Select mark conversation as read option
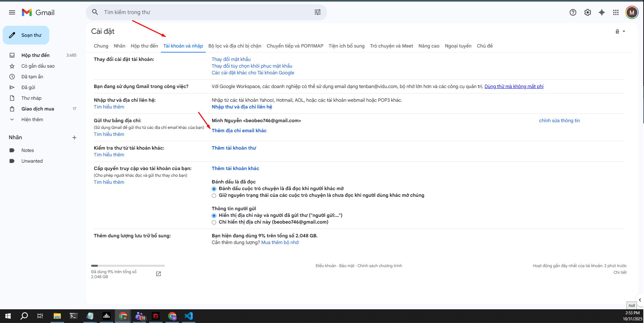This screenshot has width=644, height=323. (214, 189)
